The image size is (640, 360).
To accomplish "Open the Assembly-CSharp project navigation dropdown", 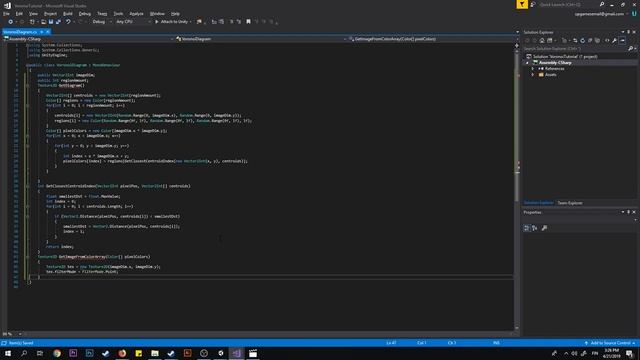I will pos(89,39).
